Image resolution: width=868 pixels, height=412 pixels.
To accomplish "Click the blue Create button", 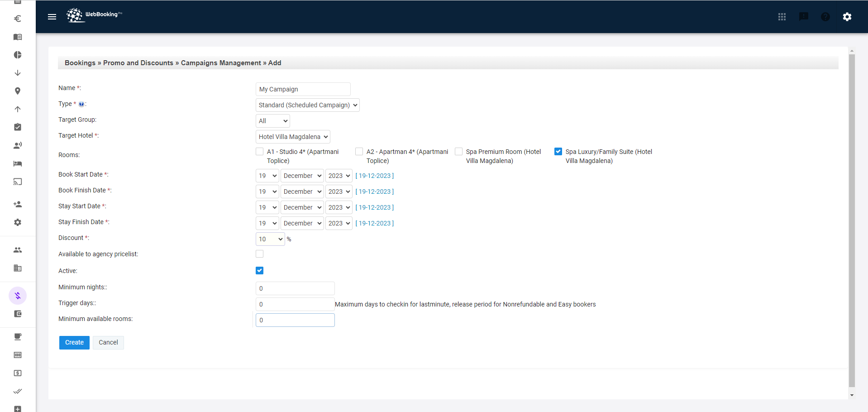I will [x=74, y=343].
